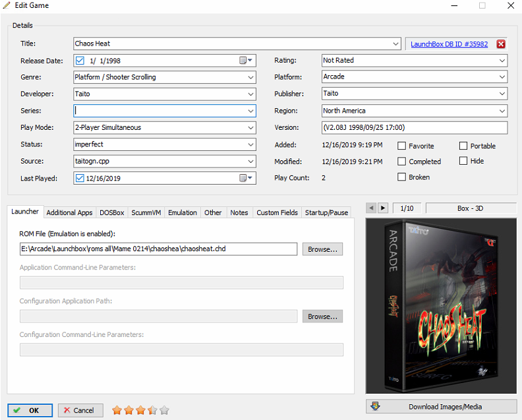Open the Startup/Pause tab
Viewport: 522px width, 420px height.
[x=326, y=212]
